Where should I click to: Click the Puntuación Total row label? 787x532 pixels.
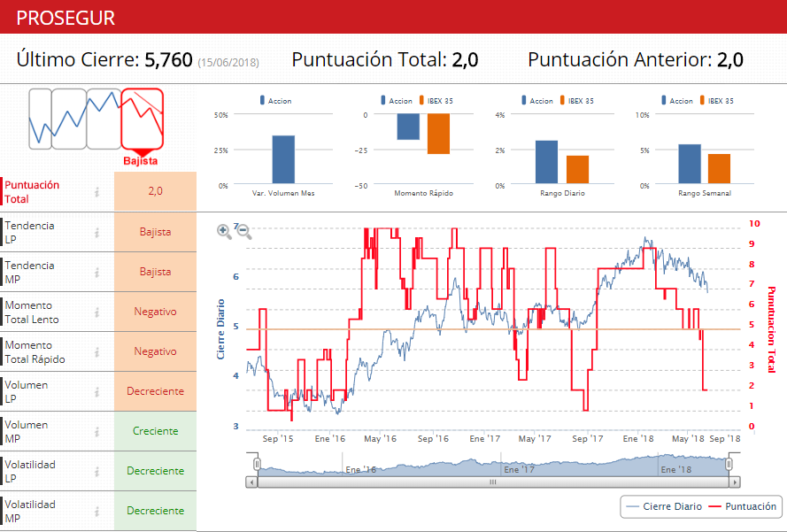[x=32, y=192]
